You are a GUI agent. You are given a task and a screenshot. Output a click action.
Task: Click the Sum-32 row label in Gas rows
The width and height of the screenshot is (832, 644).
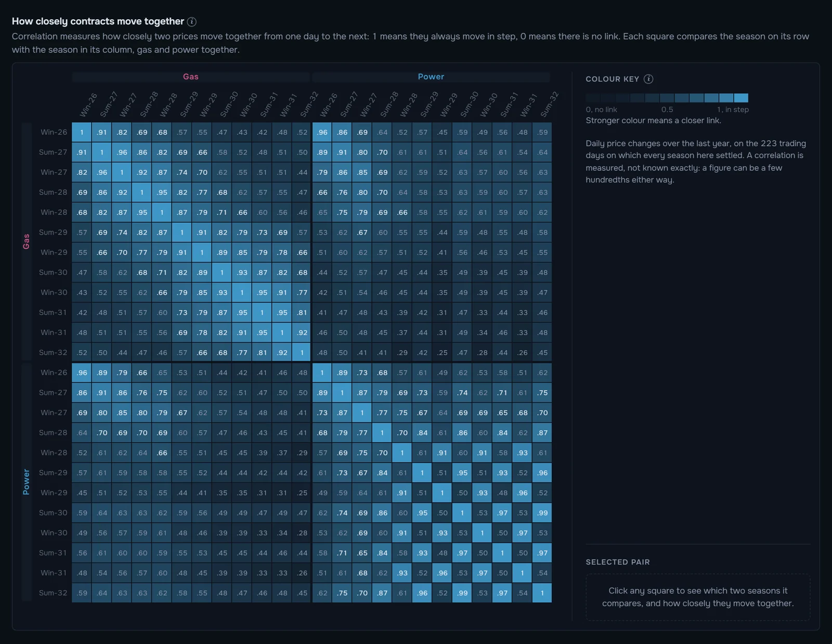pos(53,353)
